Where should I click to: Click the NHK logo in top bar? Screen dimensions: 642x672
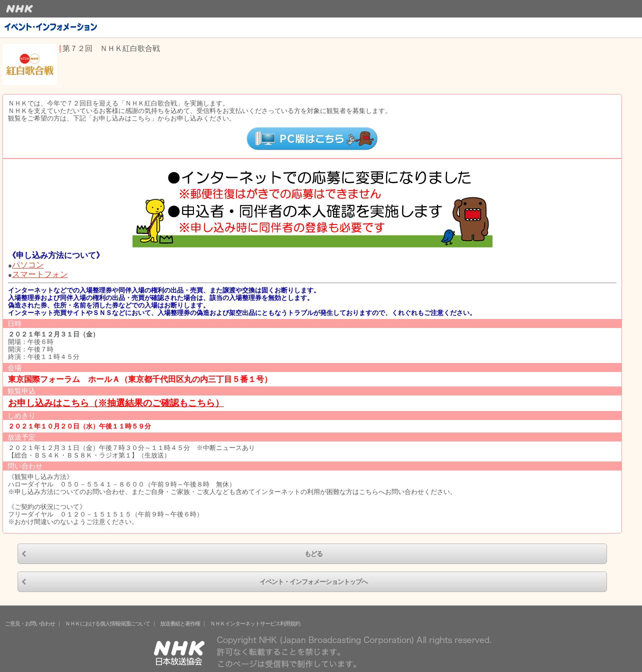(x=19, y=8)
